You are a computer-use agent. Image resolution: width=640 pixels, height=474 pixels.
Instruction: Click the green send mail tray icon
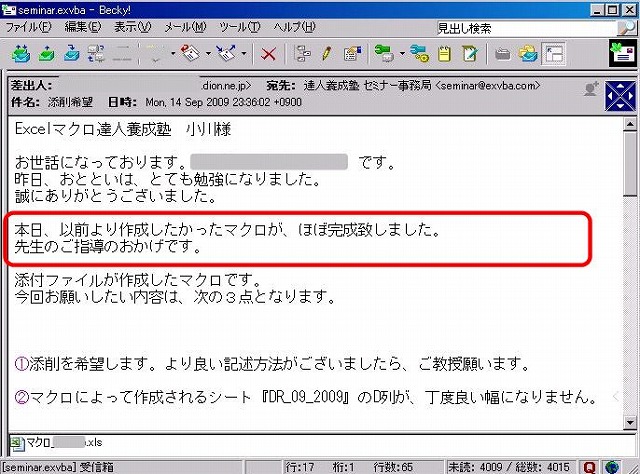coord(47,53)
